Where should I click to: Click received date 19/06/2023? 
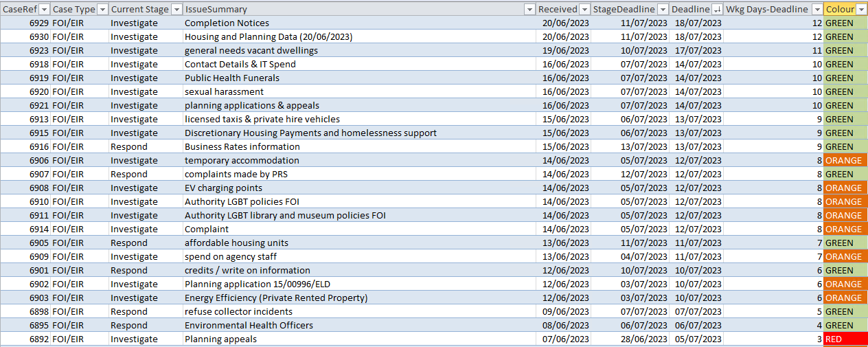(564, 50)
